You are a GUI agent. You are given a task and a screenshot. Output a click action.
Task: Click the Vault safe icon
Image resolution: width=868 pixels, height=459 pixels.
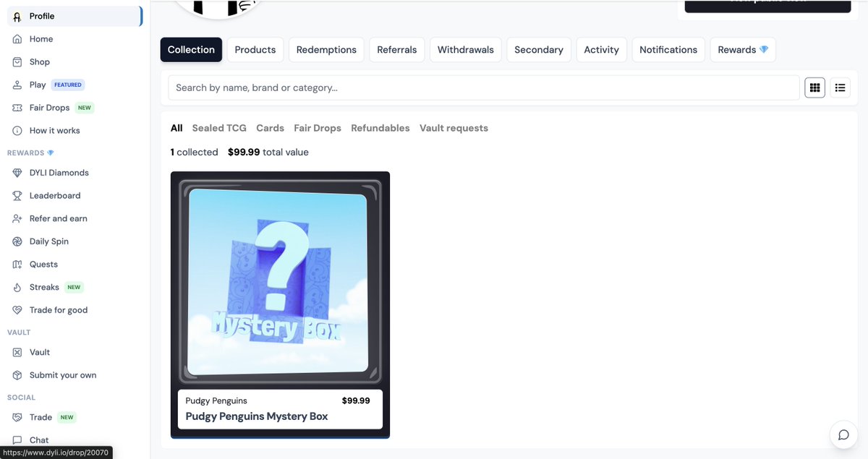pos(17,352)
